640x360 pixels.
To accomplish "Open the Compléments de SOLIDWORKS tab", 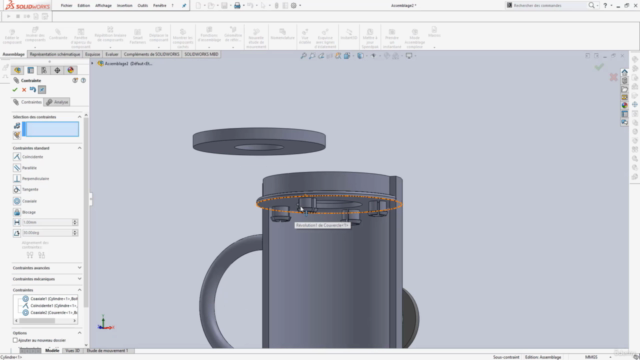I will point(151,54).
